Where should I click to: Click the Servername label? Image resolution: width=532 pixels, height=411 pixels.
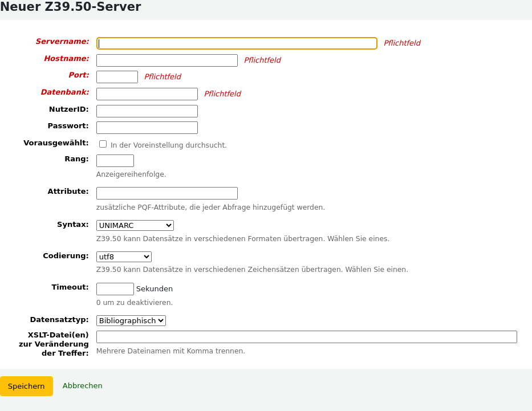62,41
